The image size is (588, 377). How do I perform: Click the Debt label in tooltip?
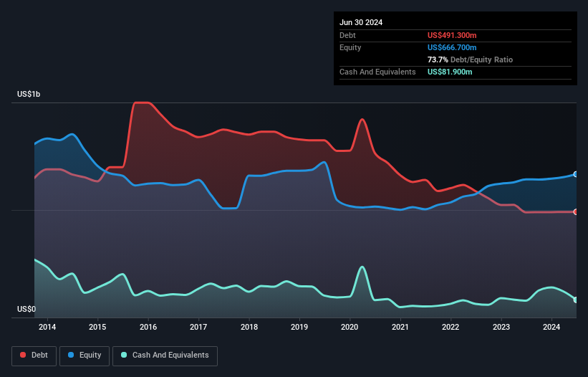tap(347, 35)
